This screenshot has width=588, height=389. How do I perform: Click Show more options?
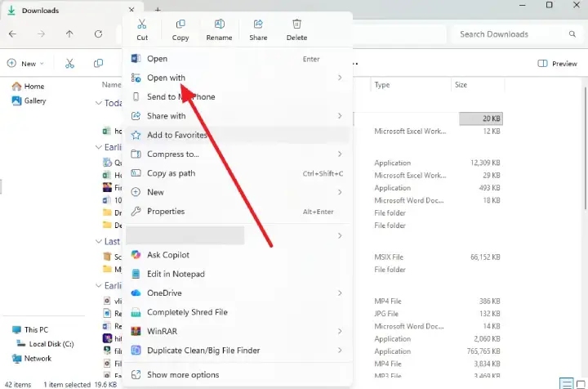(238, 375)
